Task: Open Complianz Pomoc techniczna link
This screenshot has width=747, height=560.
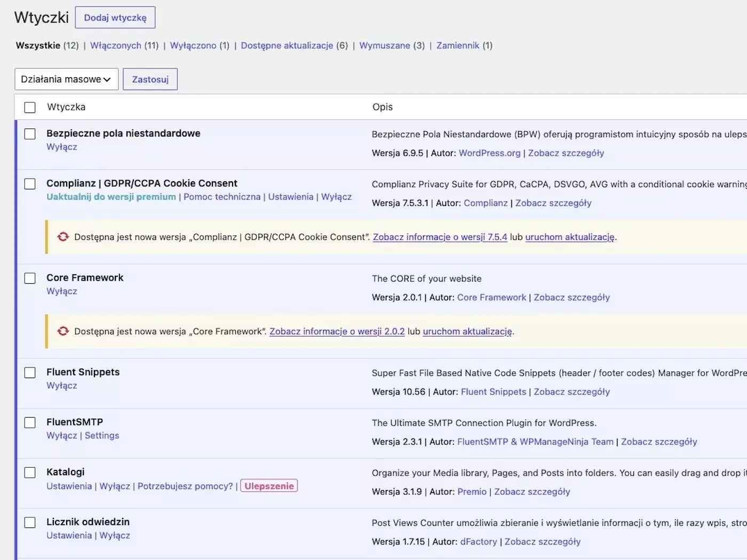Action: click(222, 197)
